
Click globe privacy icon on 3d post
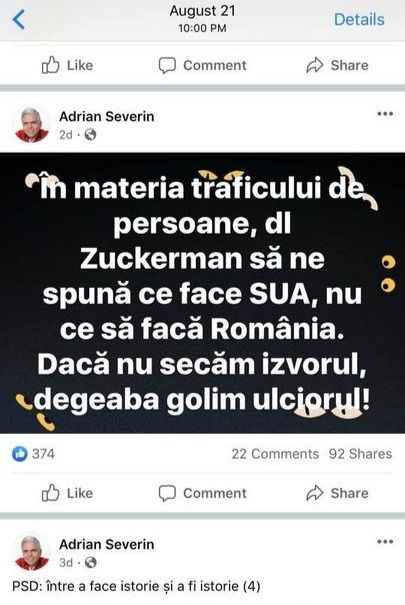pyautogui.click(x=90, y=563)
